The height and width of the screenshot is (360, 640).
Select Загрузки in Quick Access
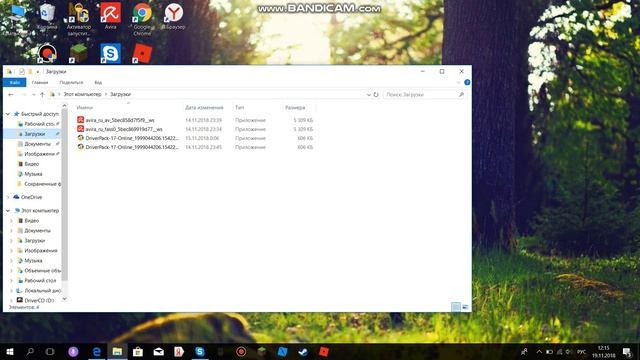34,134
